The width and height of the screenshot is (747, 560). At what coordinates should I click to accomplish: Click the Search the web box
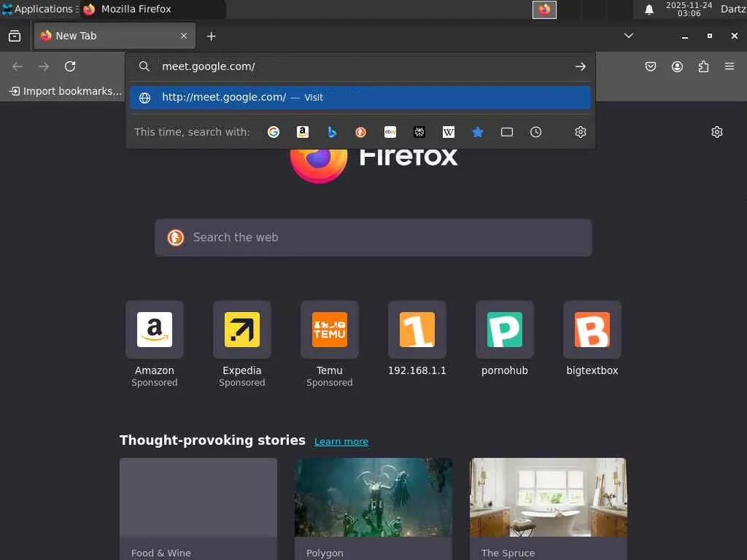pos(373,238)
